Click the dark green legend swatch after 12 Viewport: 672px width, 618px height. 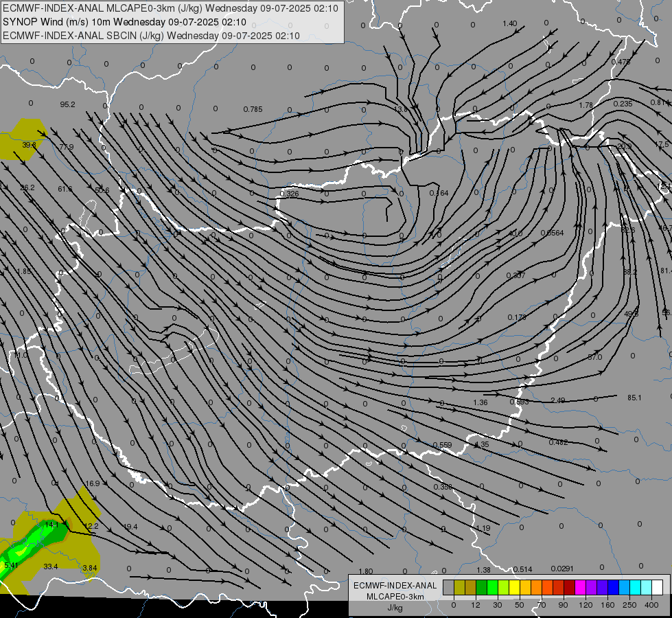(x=482, y=587)
